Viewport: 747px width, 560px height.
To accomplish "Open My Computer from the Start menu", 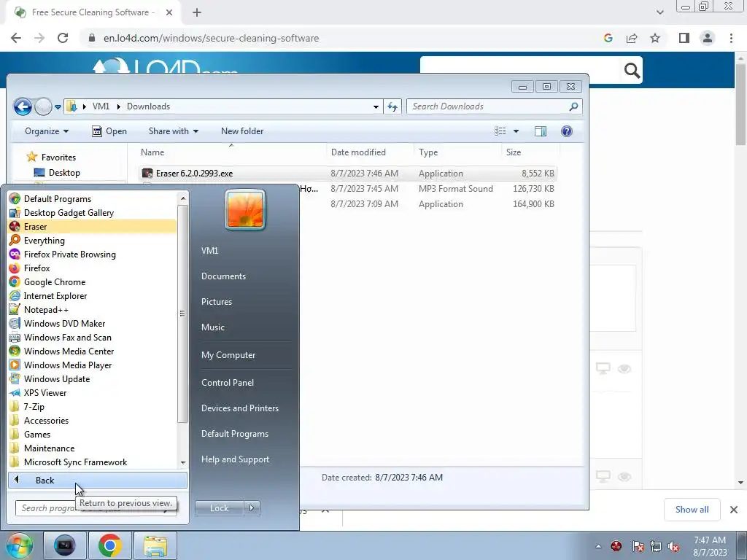I will [228, 355].
